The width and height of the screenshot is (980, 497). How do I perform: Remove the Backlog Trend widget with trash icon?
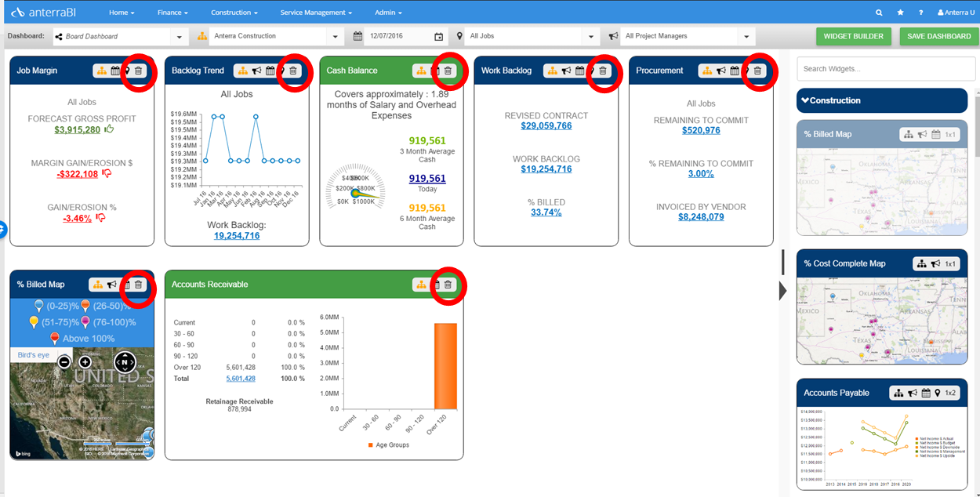(293, 71)
